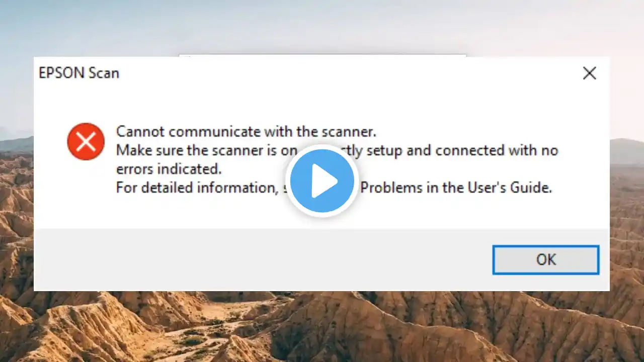This screenshot has height=362, width=644.
Task: Select the EPSON Scan title text
Action: tap(79, 73)
